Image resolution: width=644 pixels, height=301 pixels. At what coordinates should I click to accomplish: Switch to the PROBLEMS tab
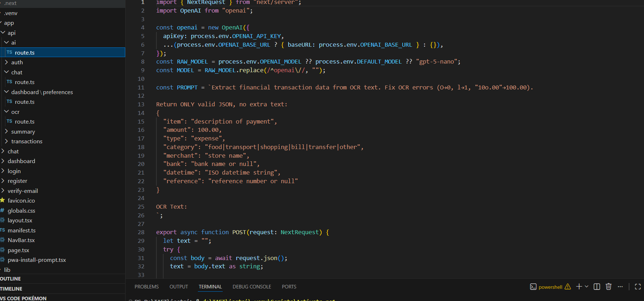point(146,287)
